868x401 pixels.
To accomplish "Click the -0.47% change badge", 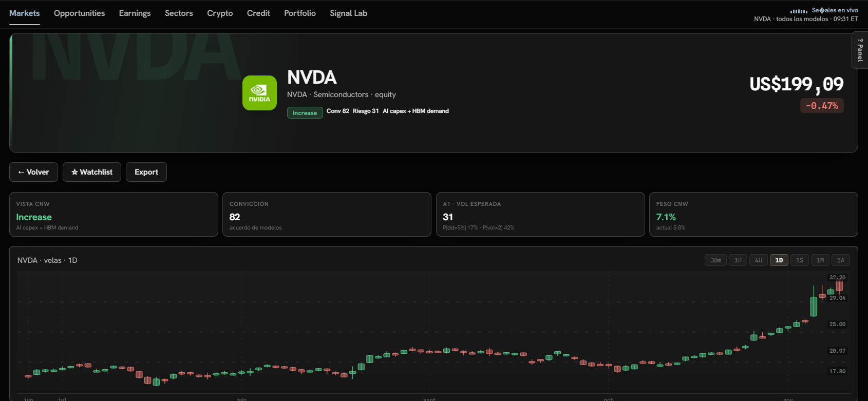I will coord(822,106).
